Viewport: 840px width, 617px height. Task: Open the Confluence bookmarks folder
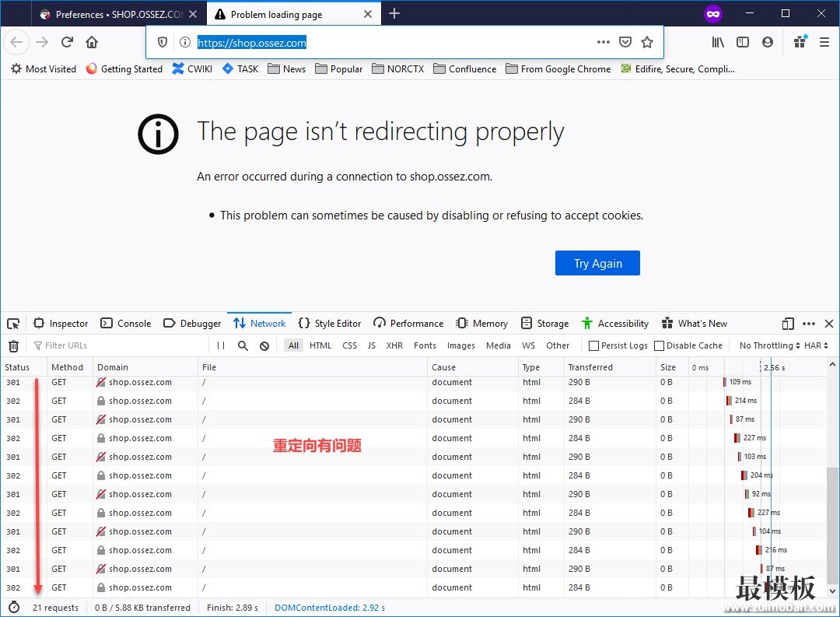tap(464, 69)
